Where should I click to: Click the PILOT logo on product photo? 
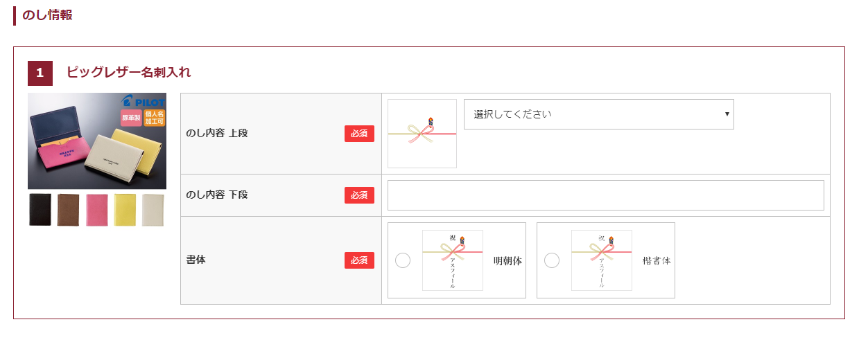[143, 101]
